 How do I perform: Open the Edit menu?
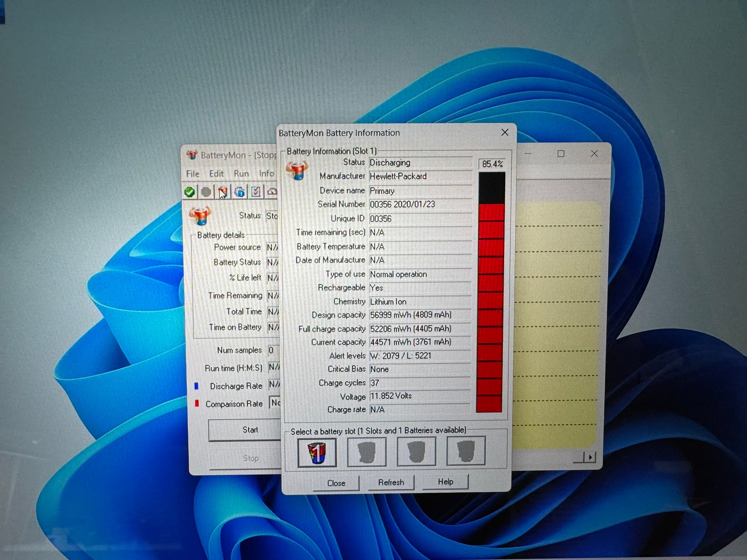coord(216,174)
